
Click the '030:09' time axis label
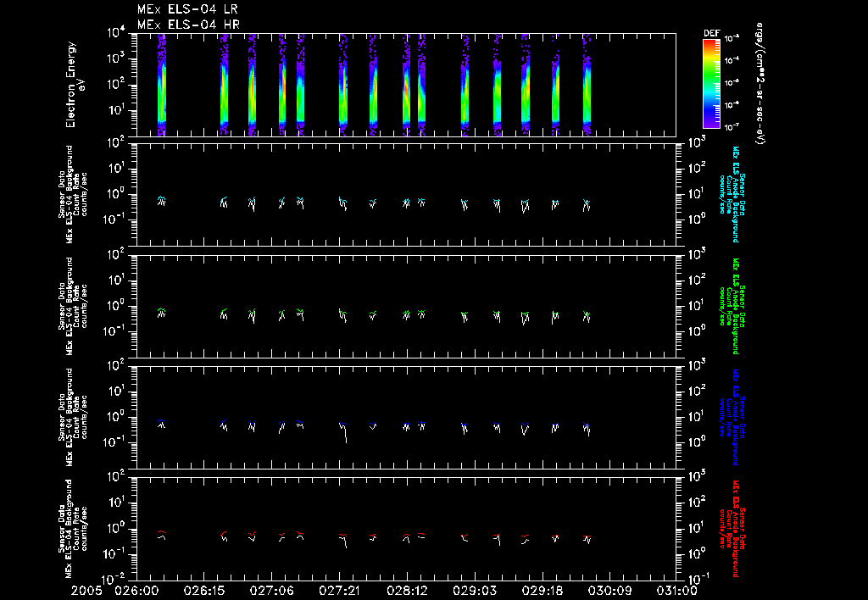(609, 591)
